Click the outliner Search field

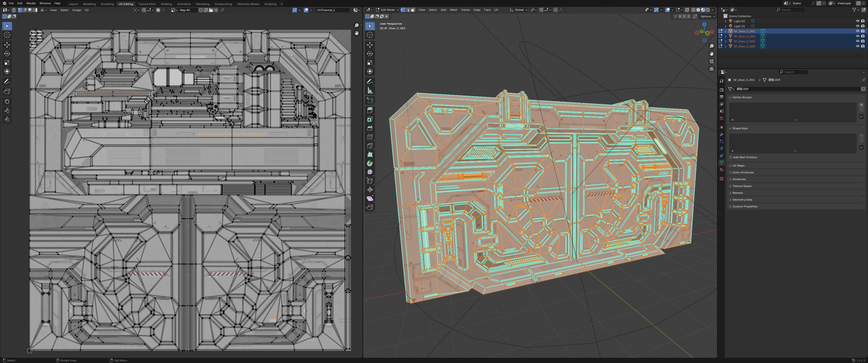click(790, 10)
